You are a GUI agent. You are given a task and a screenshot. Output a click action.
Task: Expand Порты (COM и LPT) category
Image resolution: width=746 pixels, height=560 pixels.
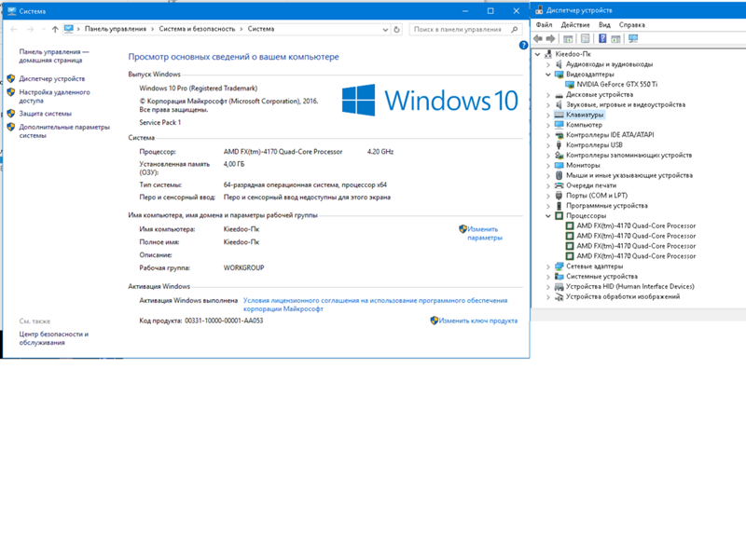(548, 196)
